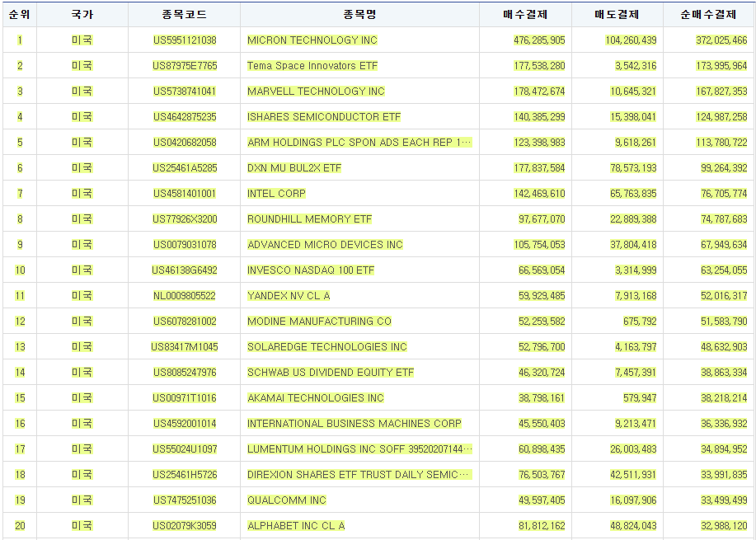This screenshot has height=540, width=756.
Task: Click the 종목명 column header
Action: pyautogui.click(x=359, y=15)
